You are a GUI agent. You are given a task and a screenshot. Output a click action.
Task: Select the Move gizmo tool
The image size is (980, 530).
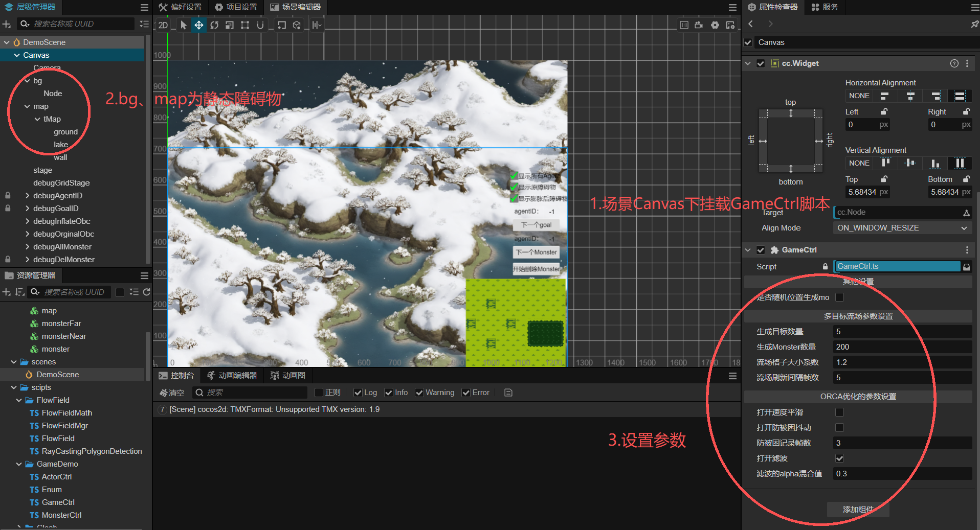click(198, 25)
